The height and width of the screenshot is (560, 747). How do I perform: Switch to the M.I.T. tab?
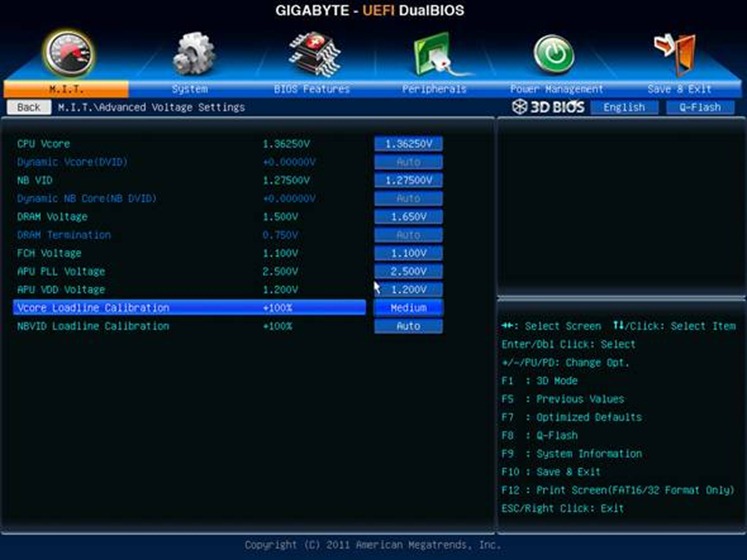pos(66,89)
